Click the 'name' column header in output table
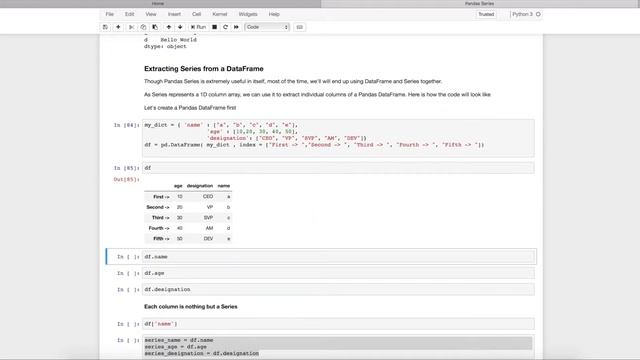The image size is (640, 360). pos(224,186)
